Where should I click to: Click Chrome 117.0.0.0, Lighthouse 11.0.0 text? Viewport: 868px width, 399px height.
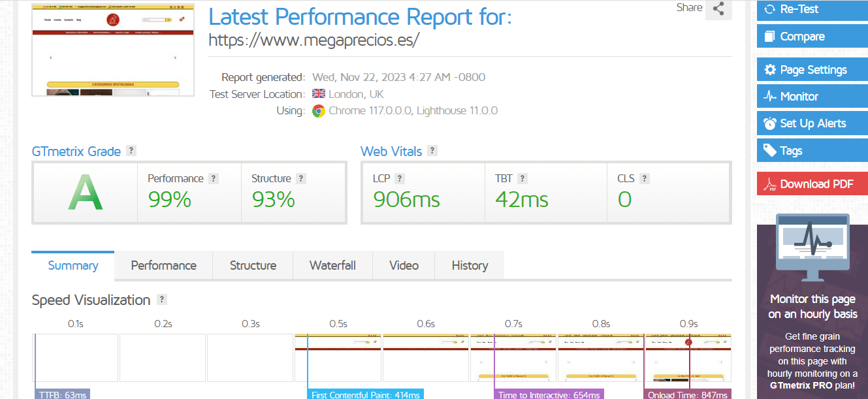point(413,111)
